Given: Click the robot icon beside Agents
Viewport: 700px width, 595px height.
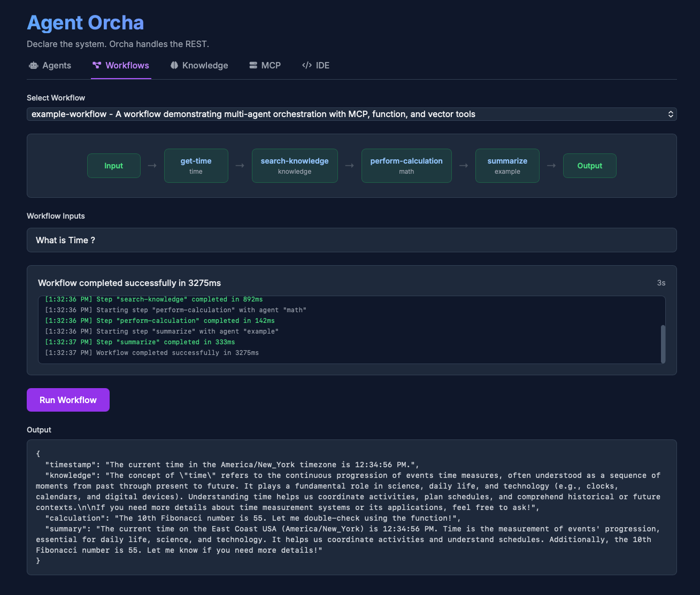Looking at the screenshot, I should [34, 65].
